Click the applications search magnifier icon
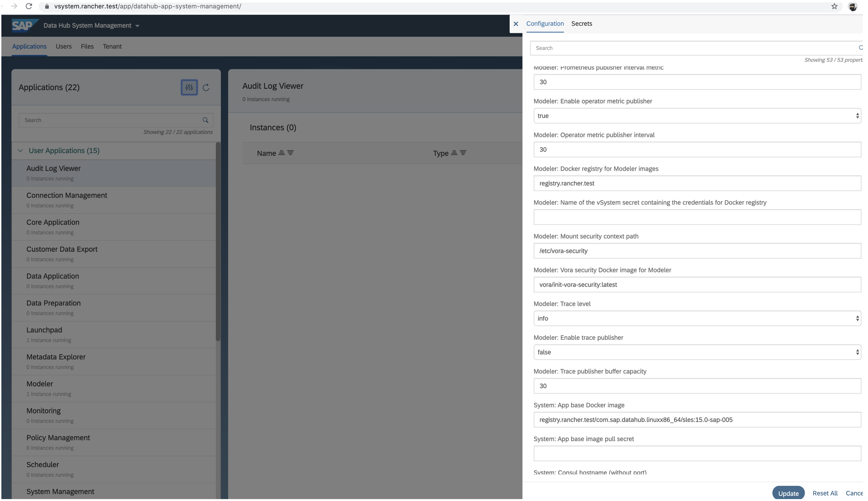Screen dimensions: 868x501 205,120
